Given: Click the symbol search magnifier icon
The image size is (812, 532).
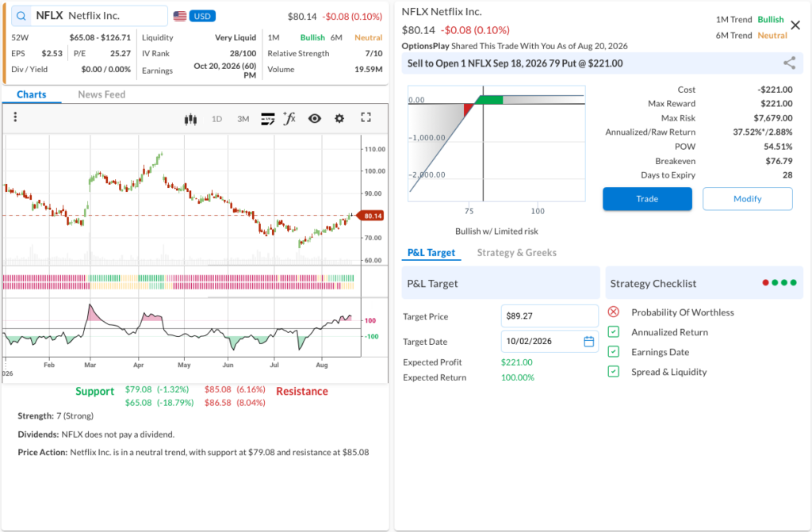Looking at the screenshot, I should pos(21,16).
